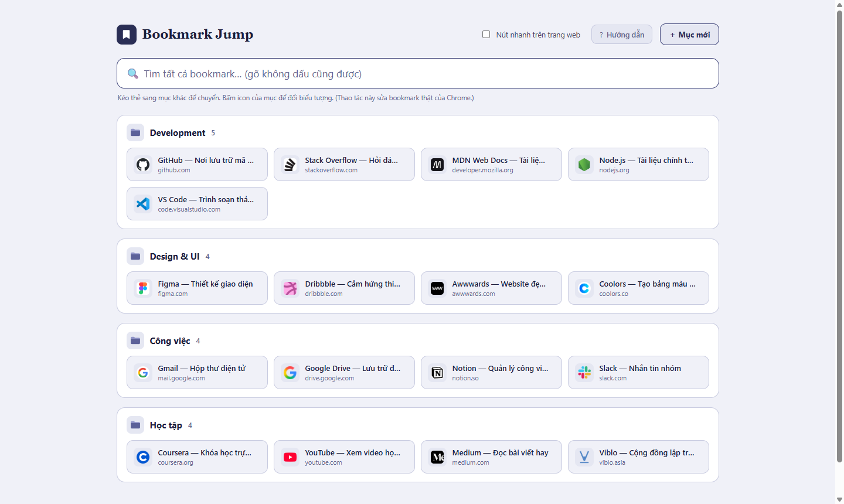Image resolution: width=844 pixels, height=504 pixels.
Task: Click the Coursera favicon
Action: point(143,457)
